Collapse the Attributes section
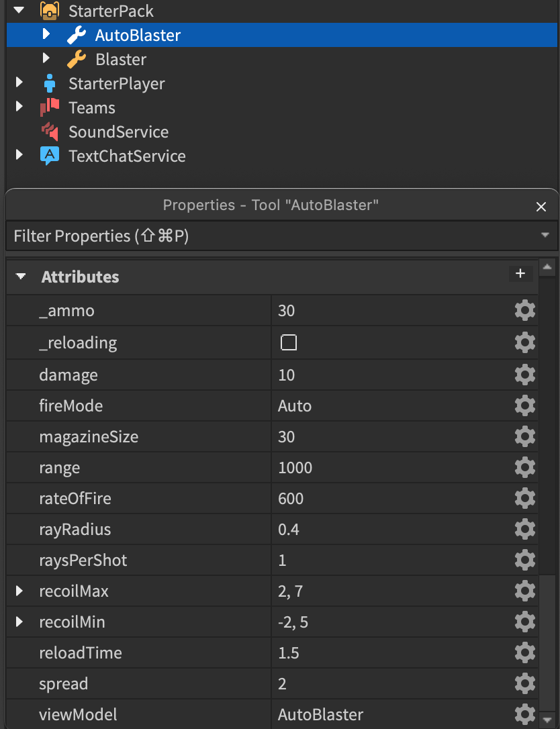The image size is (560, 729). pyautogui.click(x=21, y=277)
